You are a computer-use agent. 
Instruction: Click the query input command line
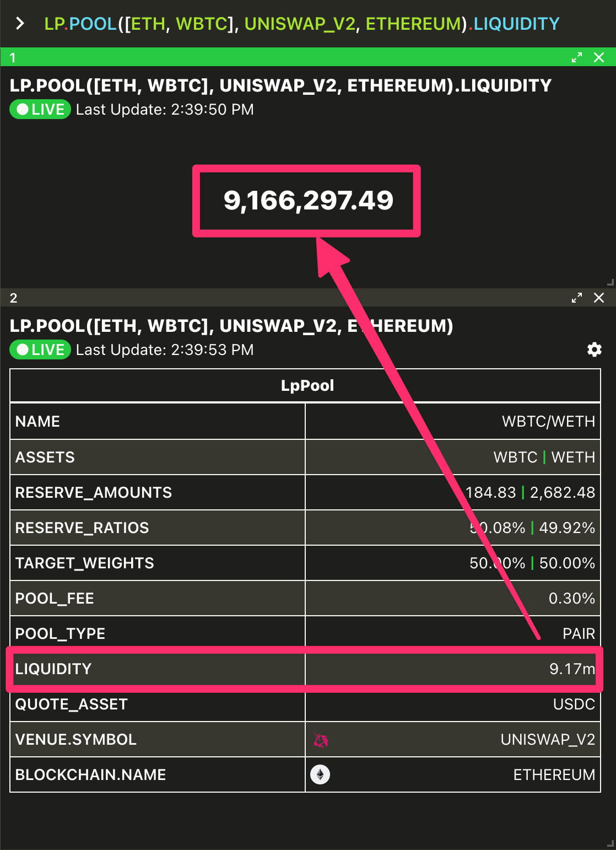coord(302,24)
